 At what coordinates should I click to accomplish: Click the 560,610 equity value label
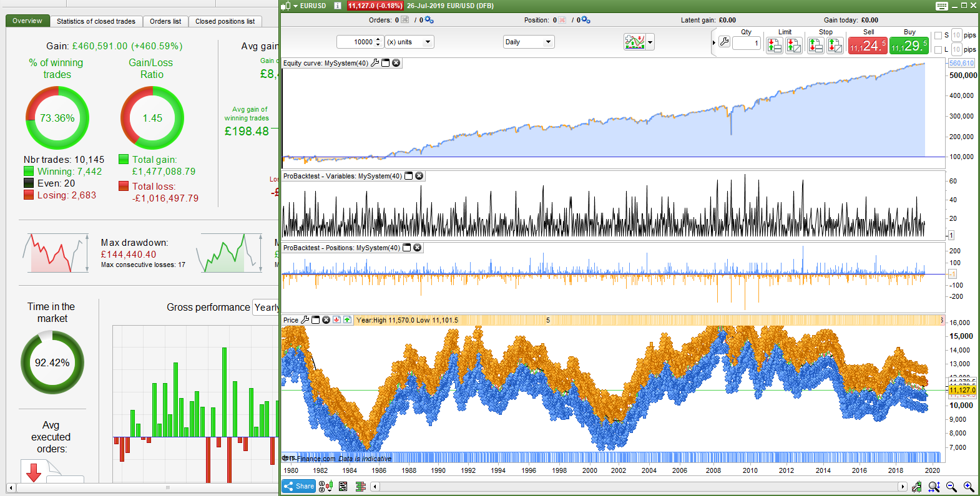(x=961, y=63)
